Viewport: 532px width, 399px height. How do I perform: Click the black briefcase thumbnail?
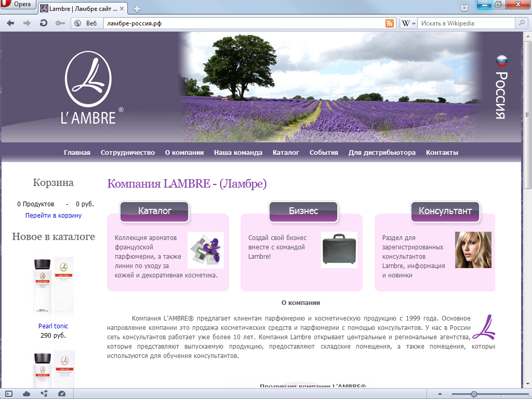point(339,250)
